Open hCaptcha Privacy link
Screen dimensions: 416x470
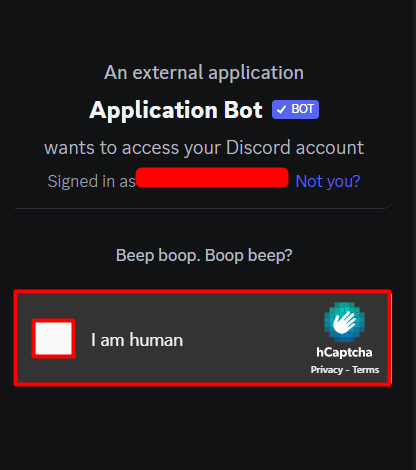click(x=327, y=370)
